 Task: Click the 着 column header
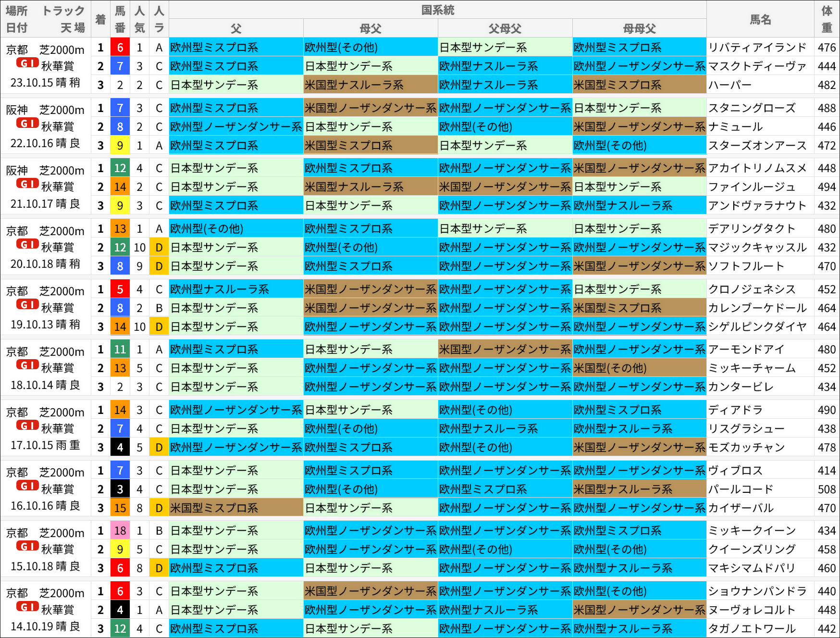(x=100, y=19)
